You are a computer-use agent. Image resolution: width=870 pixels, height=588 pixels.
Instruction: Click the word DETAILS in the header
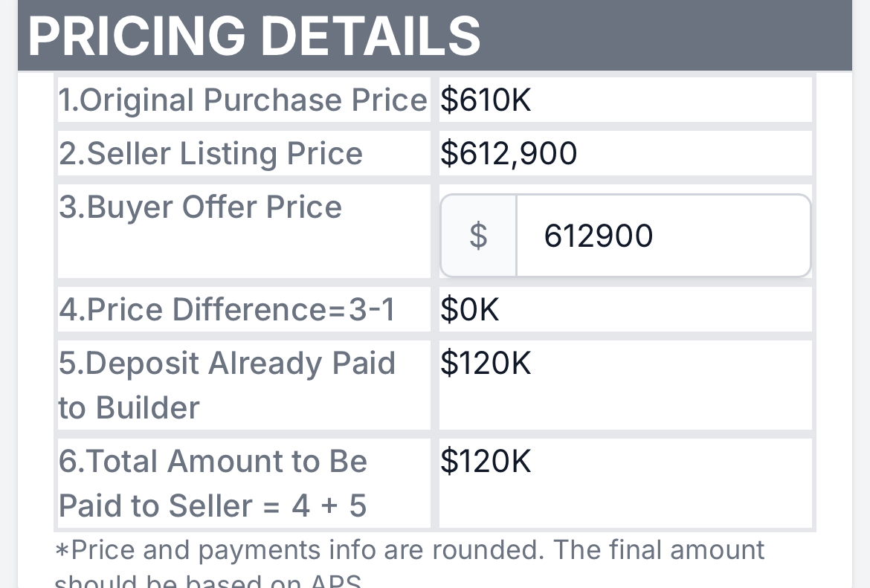coord(370,36)
